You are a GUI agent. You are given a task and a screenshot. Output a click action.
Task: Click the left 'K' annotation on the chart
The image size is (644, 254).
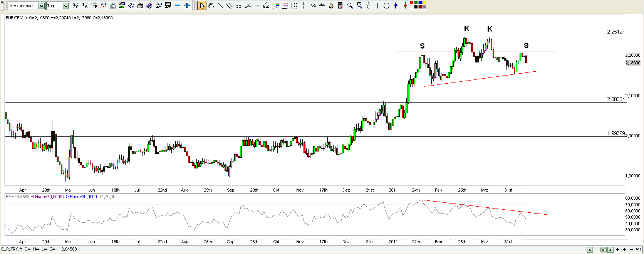[x=466, y=29]
